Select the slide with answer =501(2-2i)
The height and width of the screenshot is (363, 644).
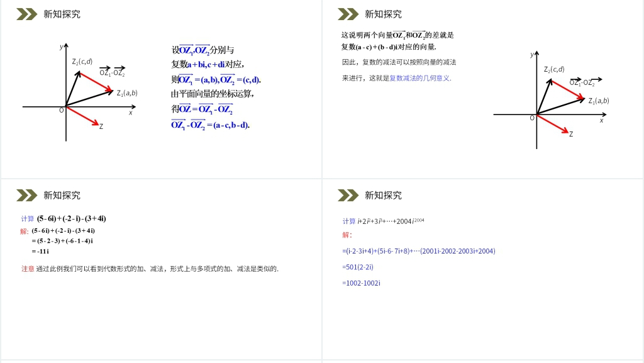tap(482, 270)
